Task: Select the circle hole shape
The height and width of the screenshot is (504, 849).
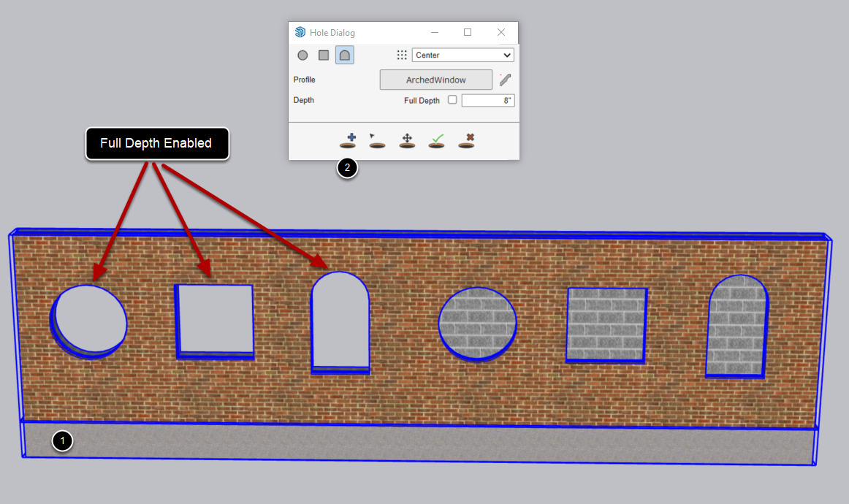Action: coord(302,56)
